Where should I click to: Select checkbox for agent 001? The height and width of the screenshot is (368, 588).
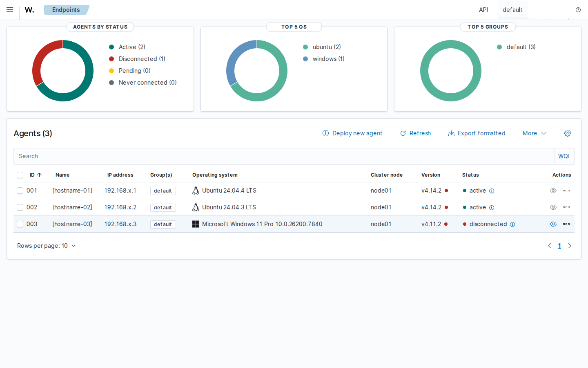coord(20,191)
